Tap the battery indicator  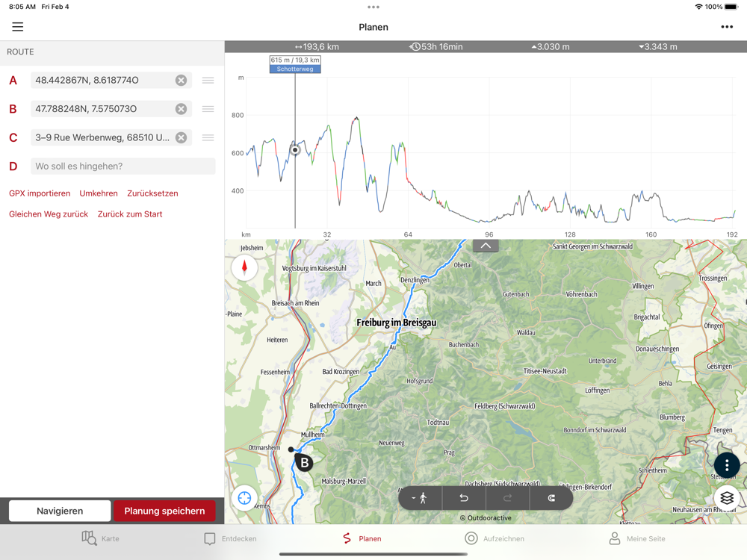pyautogui.click(x=732, y=7)
